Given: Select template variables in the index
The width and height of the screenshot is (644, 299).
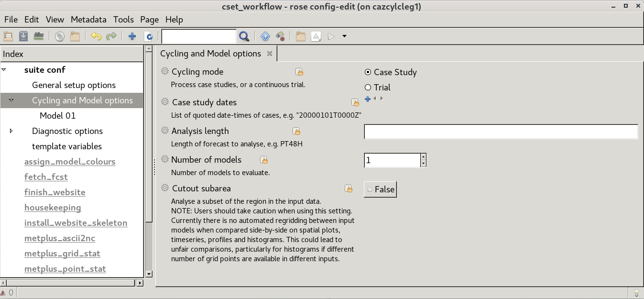Looking at the screenshot, I should pos(67,146).
